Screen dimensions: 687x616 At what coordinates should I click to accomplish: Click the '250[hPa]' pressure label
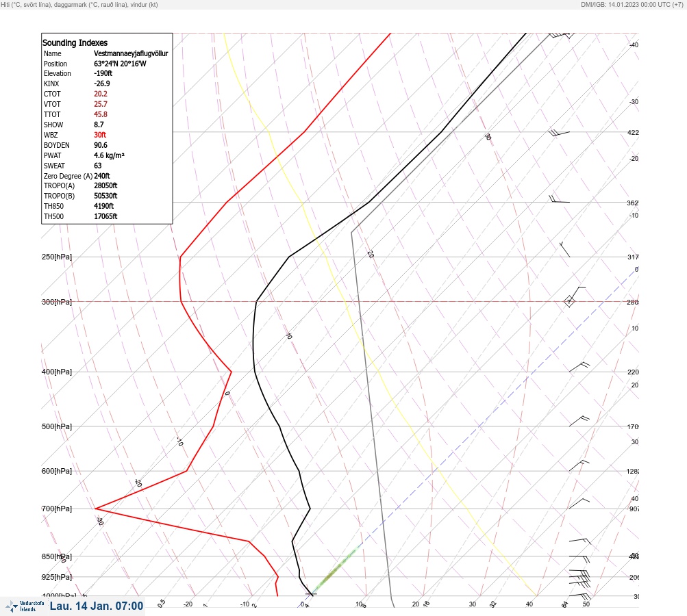(x=57, y=257)
